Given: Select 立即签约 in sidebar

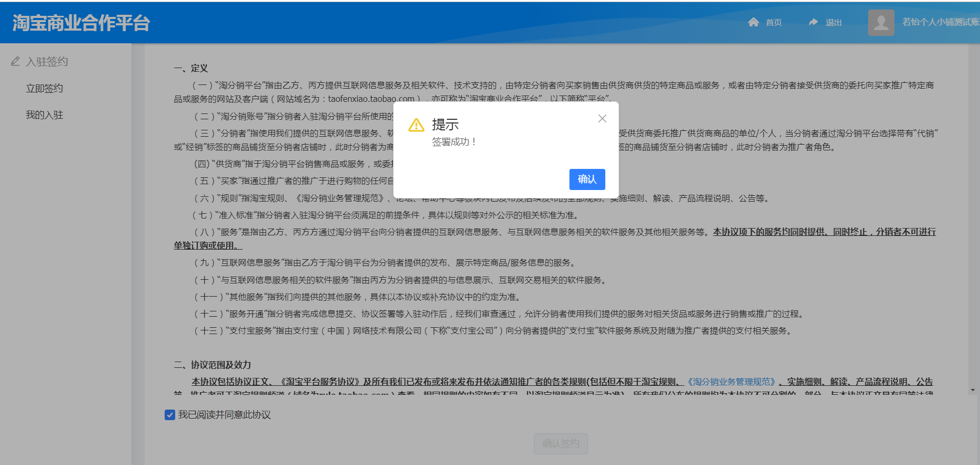Looking at the screenshot, I should coord(44,88).
